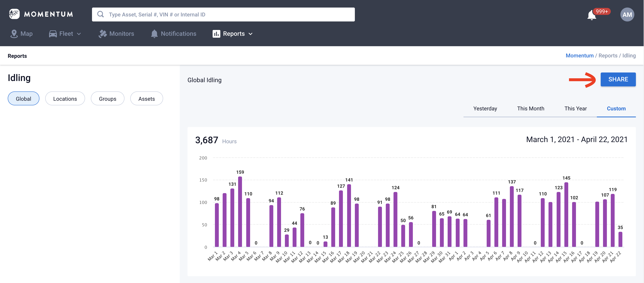Select the Global filter pill
The height and width of the screenshot is (283, 644).
click(x=24, y=99)
